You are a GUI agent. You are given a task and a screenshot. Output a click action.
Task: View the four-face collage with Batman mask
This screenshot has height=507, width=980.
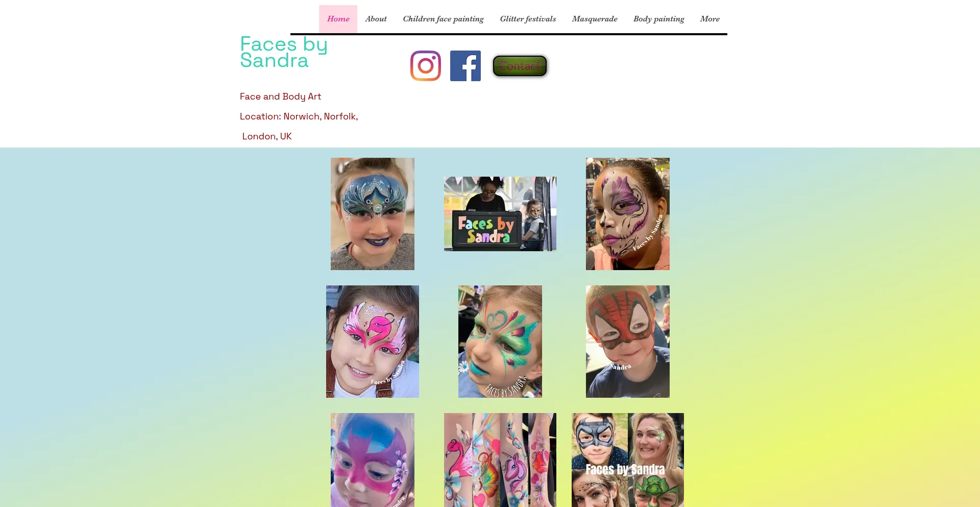coord(628,460)
